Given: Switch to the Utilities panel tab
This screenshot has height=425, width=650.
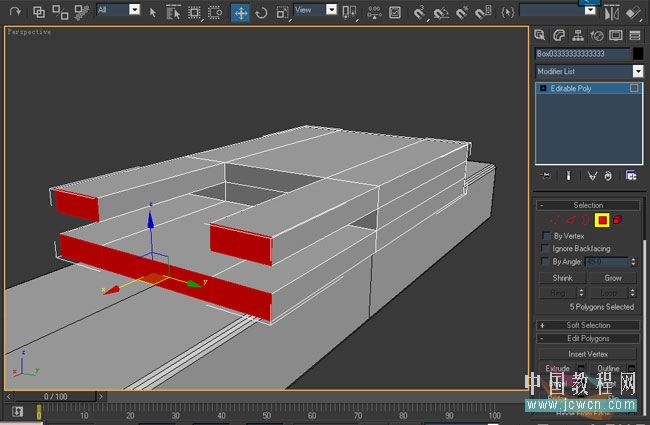Looking at the screenshot, I should [635, 36].
